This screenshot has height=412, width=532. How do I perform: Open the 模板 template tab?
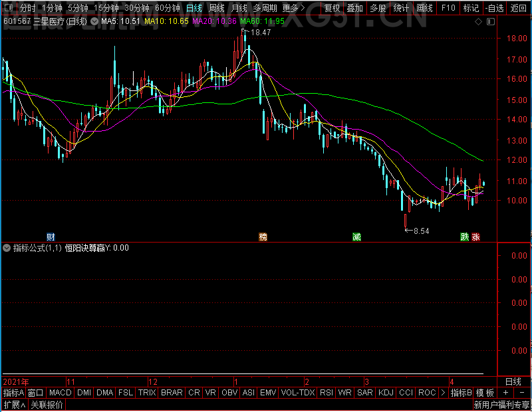pyautogui.click(x=485, y=393)
